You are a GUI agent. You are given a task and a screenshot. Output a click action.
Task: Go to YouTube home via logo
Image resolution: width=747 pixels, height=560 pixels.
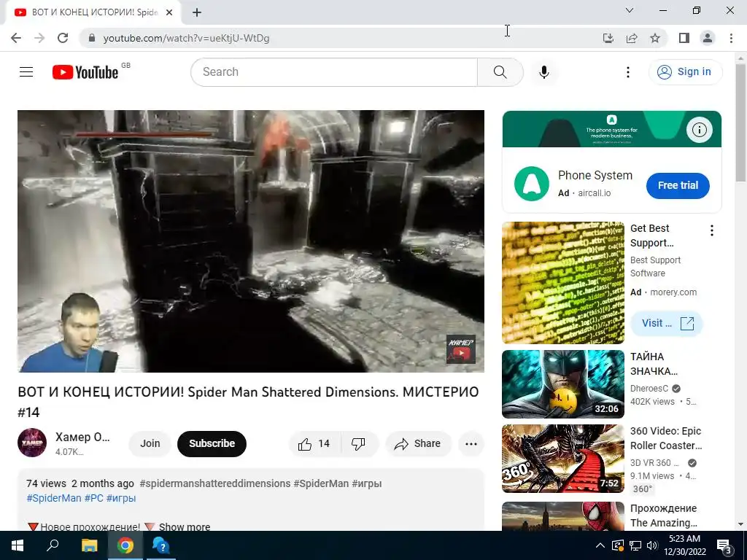86,72
